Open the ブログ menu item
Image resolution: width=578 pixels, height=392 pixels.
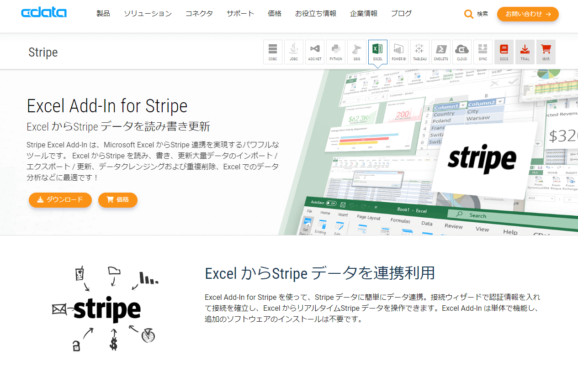click(401, 14)
